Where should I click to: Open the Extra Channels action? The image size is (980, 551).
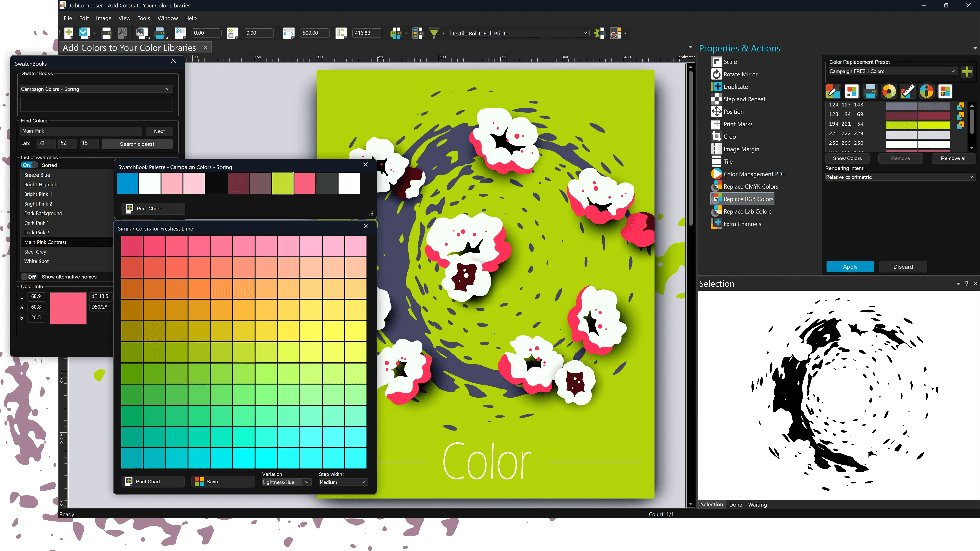point(737,224)
